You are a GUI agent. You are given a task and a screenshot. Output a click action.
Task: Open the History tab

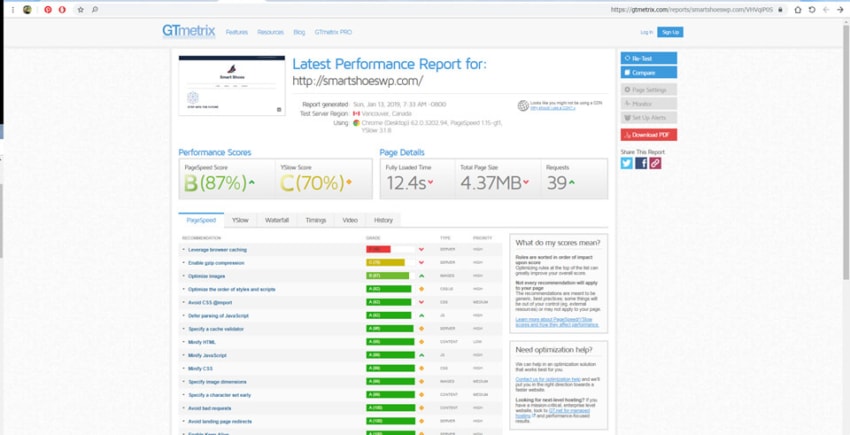[x=383, y=220]
